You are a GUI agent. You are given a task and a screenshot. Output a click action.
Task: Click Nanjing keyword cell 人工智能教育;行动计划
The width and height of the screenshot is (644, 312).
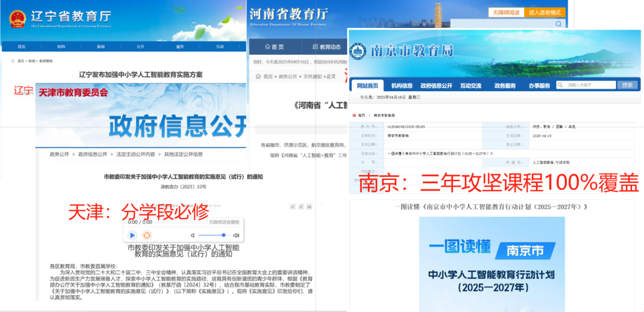pos(550,163)
